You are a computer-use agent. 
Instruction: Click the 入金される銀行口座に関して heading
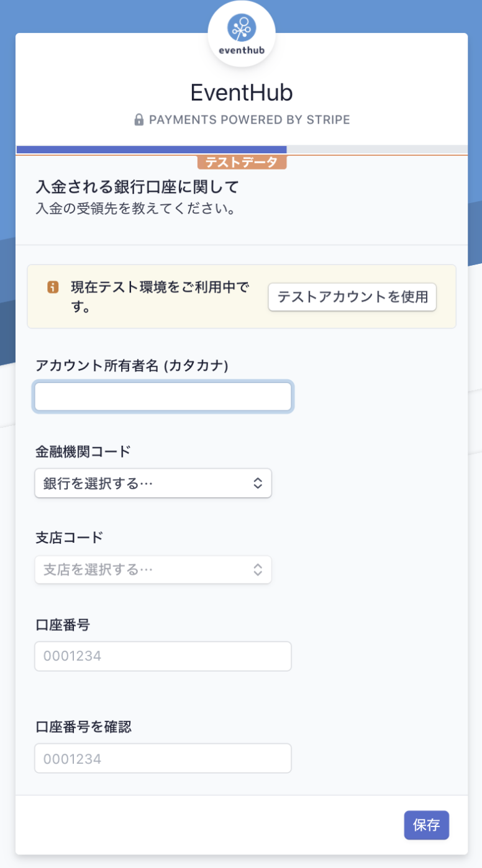coord(137,187)
